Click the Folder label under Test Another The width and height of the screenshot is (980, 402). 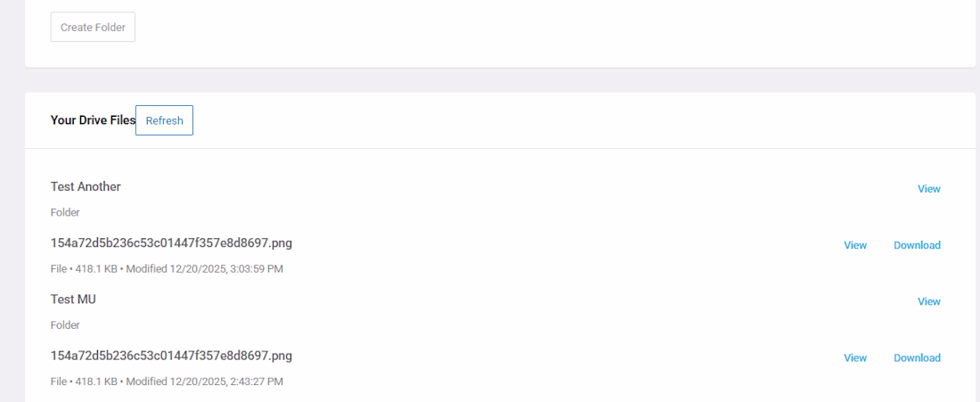point(65,213)
